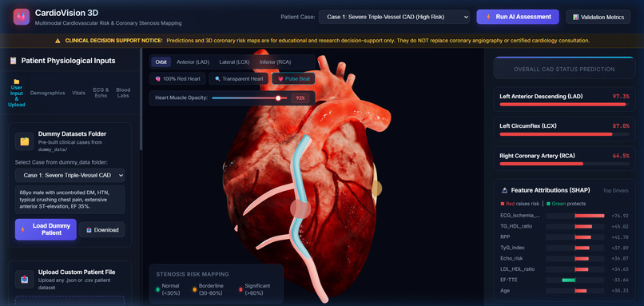This screenshot has width=644, height=306.
Task: Click the lightning icon in Load Dummy Patient
Action: (x=22, y=229)
